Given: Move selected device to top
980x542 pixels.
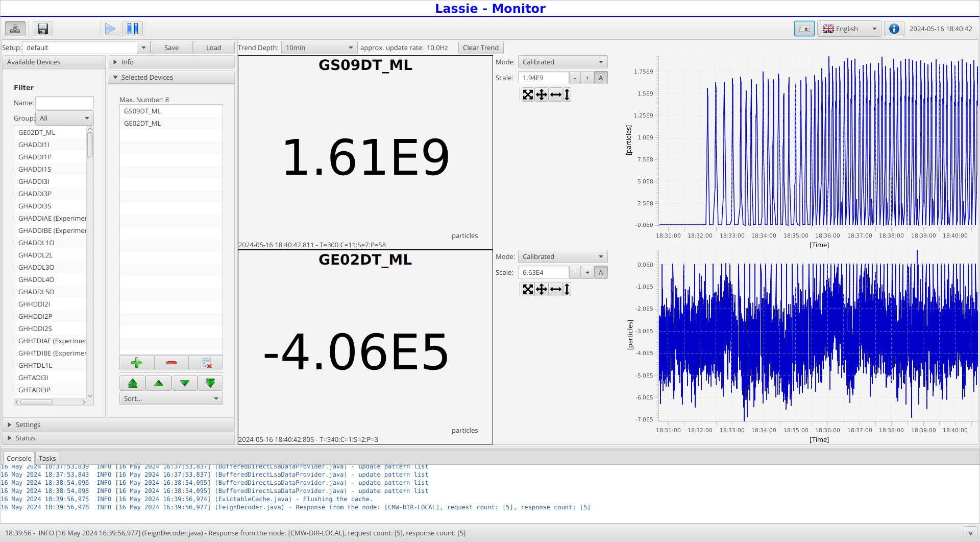Looking at the screenshot, I should [x=133, y=383].
